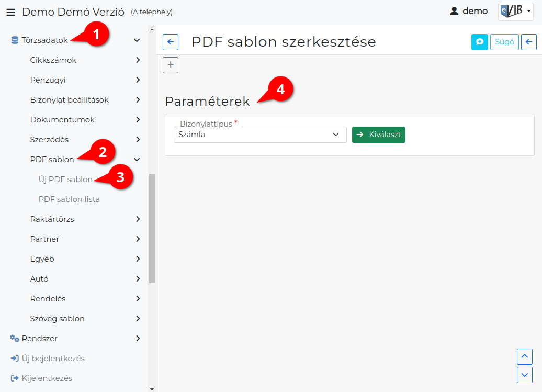This screenshot has width=542, height=392.
Task: Click the back arrow next to Súgó
Action: (528, 42)
